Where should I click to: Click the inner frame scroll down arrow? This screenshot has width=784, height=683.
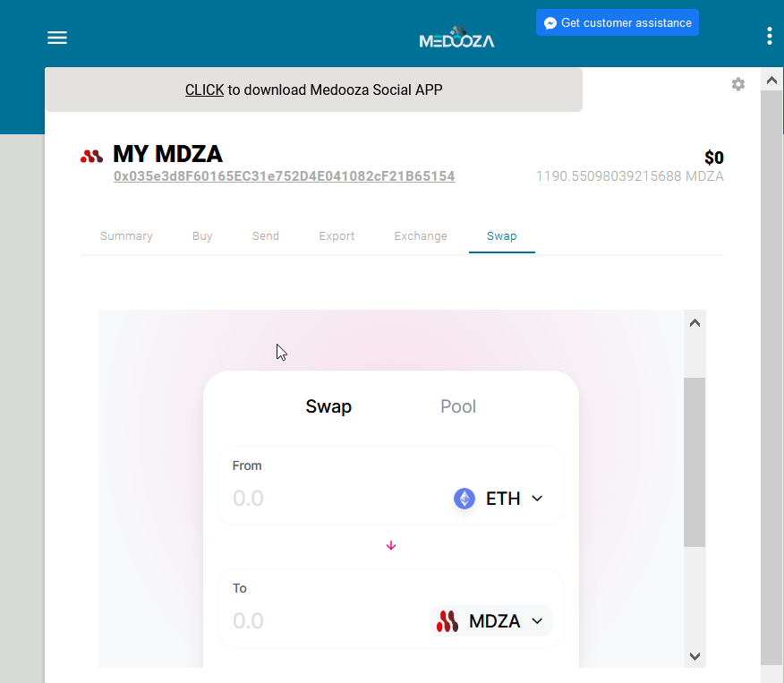(x=695, y=656)
